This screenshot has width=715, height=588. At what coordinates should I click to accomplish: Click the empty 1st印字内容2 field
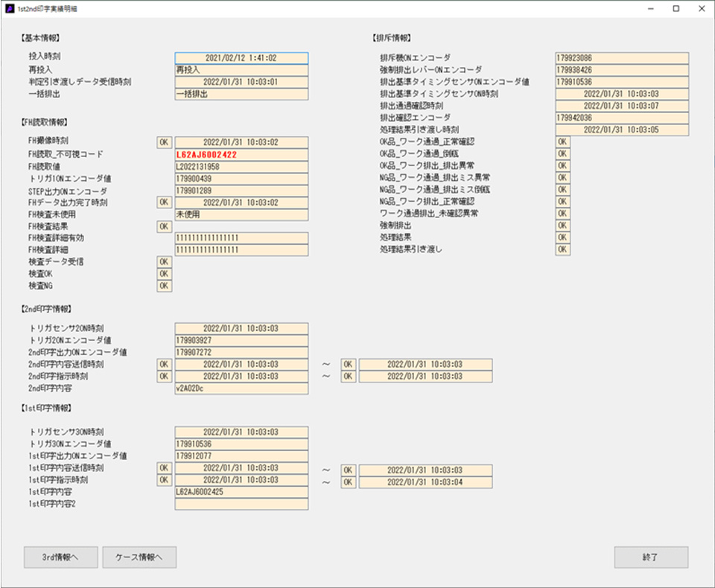pyautogui.click(x=241, y=504)
